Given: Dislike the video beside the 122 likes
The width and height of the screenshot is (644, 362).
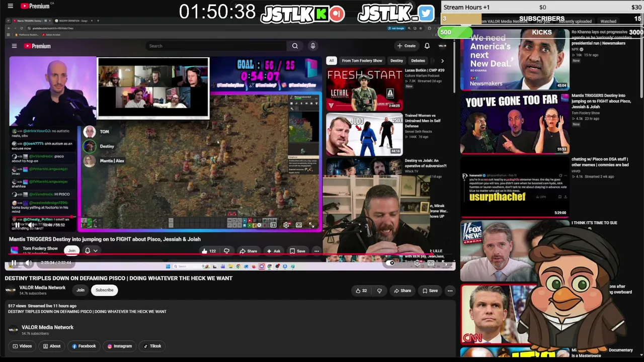Looking at the screenshot, I should tap(226, 251).
